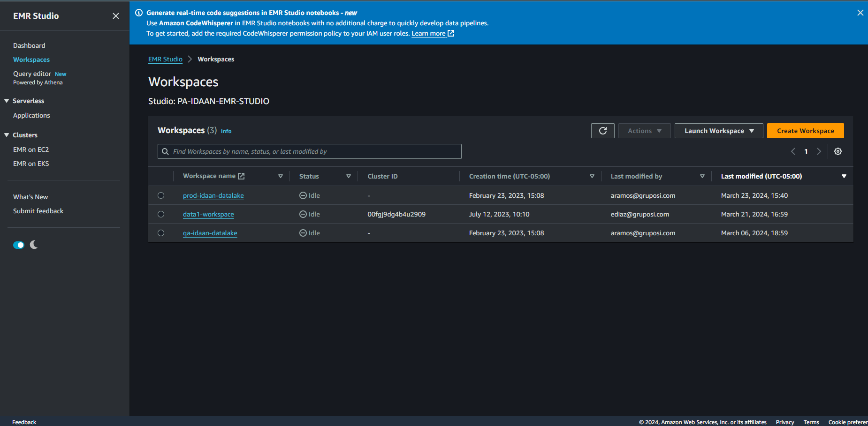Screen dimensions: 868x426
Task: Open Privacy footer link
Action: [785, 422]
